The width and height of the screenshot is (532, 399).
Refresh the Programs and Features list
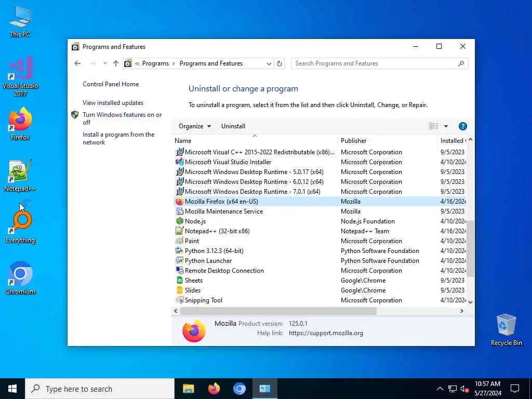279,63
